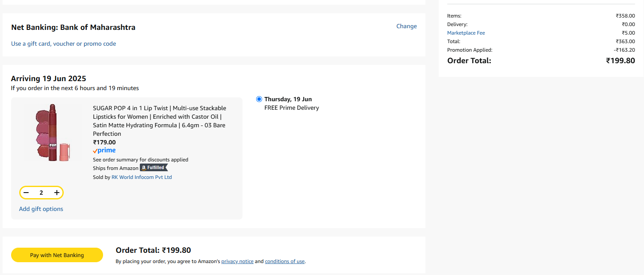Viewport: 644px width, 275px height.
Task: Open Add gift options
Action: (41, 209)
